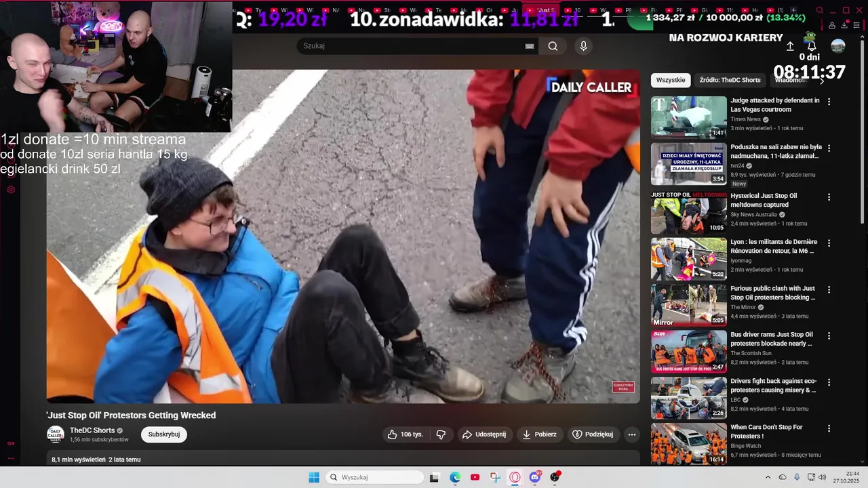Launch Microsoft Edge from taskbar

pos(455,477)
